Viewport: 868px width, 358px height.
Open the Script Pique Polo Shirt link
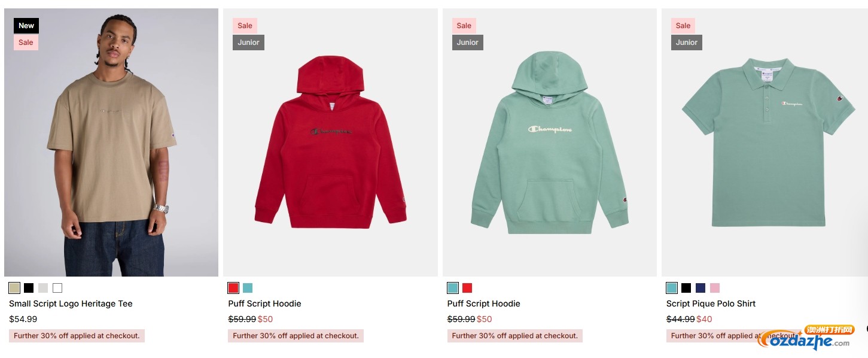pyautogui.click(x=711, y=304)
